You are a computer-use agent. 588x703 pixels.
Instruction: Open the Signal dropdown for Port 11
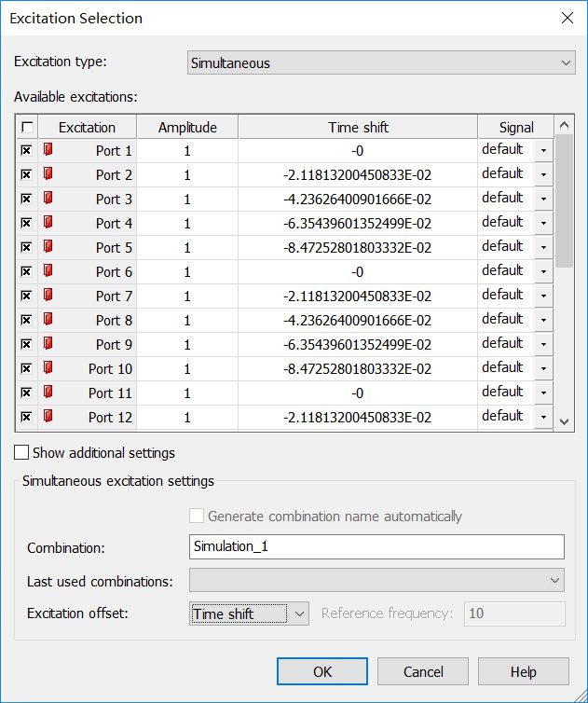[x=543, y=393]
